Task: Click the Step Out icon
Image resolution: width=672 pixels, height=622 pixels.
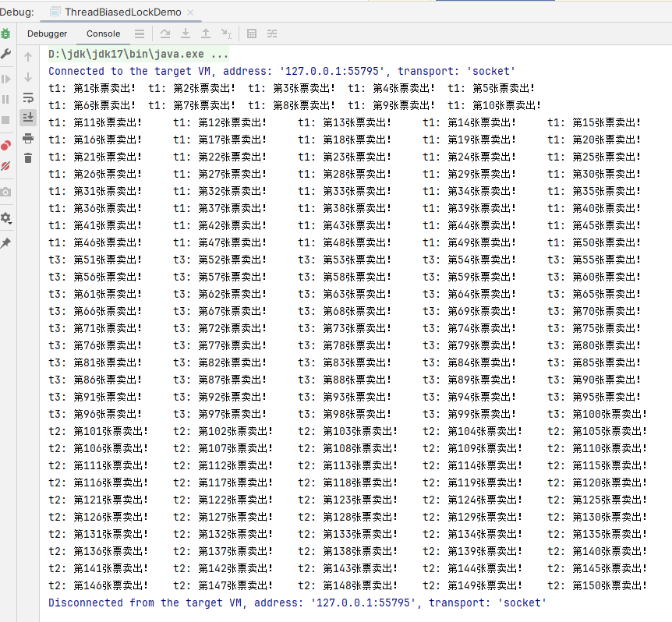Action: pyautogui.click(x=206, y=34)
